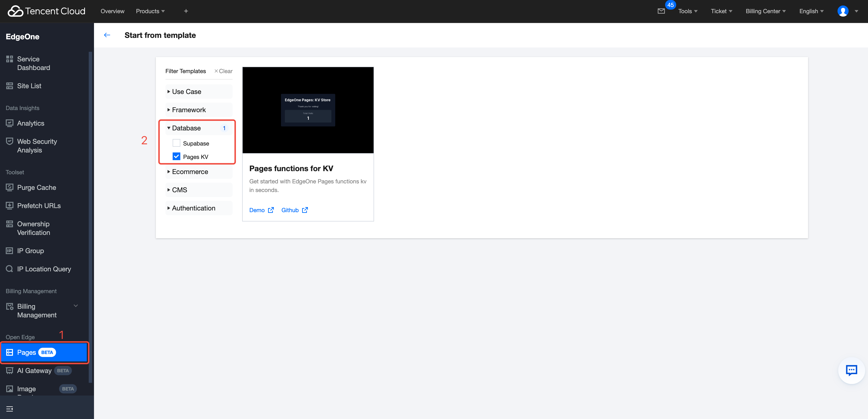This screenshot has width=868, height=419.
Task: Click the KV Store template thumbnail
Action: [x=308, y=110]
